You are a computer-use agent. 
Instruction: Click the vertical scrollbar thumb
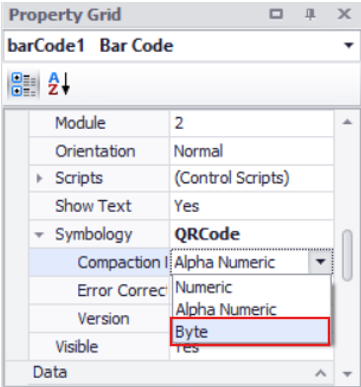[x=347, y=255]
